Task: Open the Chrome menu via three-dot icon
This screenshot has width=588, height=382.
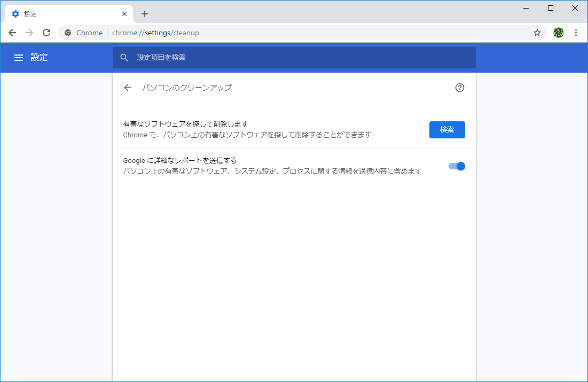Action: (x=576, y=33)
